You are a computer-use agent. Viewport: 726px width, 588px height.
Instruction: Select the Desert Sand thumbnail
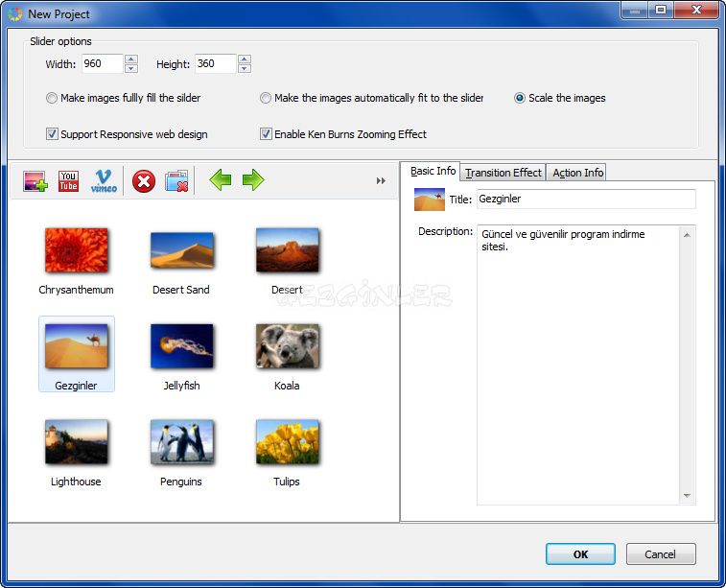(x=182, y=250)
